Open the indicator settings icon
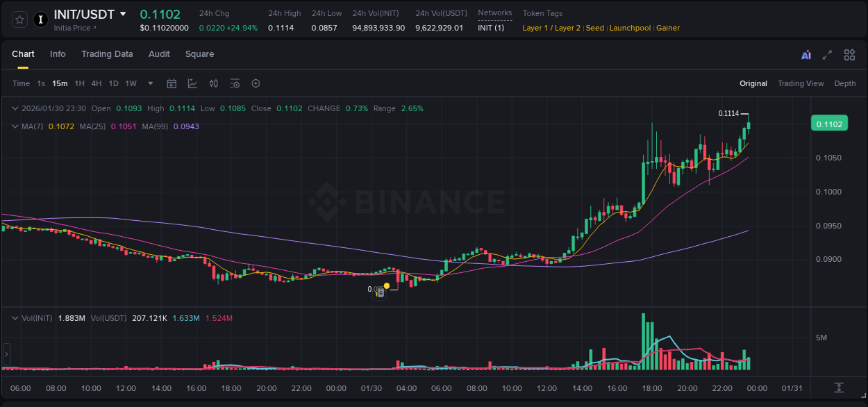868x407 pixels. pos(235,83)
